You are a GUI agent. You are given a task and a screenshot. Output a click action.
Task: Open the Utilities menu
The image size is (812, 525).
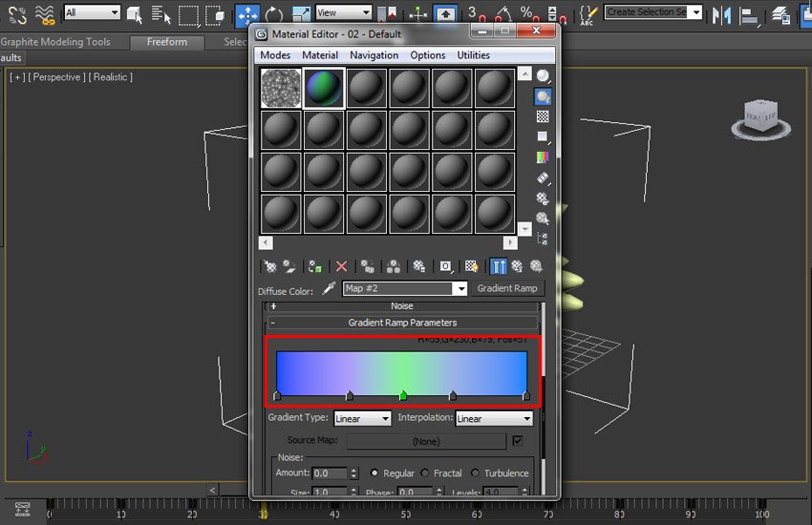coord(473,55)
